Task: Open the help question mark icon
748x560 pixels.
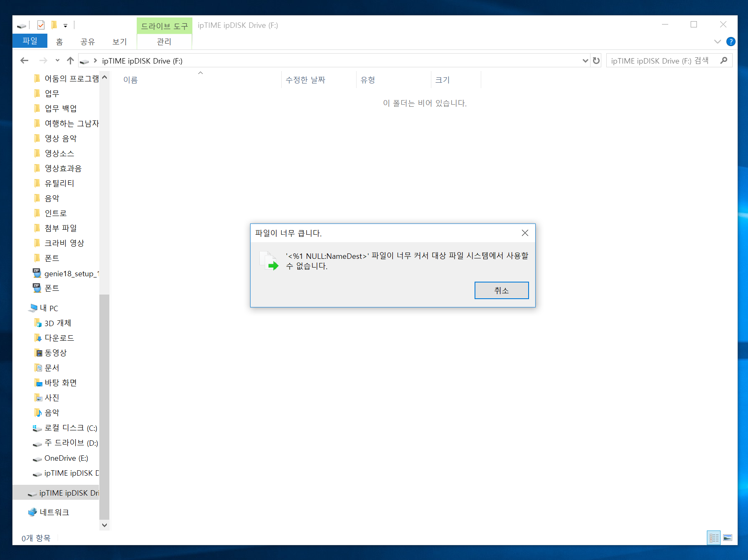Action: [731, 42]
